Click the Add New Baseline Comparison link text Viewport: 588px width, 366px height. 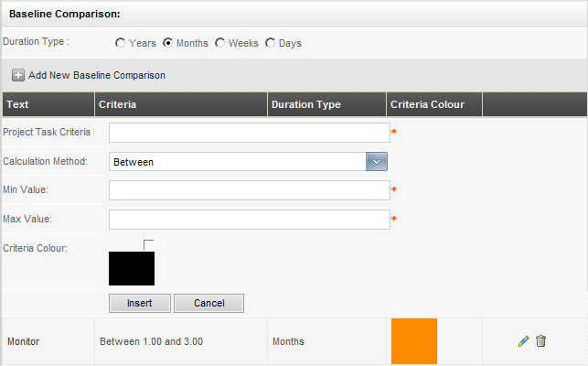pyautogui.click(x=97, y=75)
